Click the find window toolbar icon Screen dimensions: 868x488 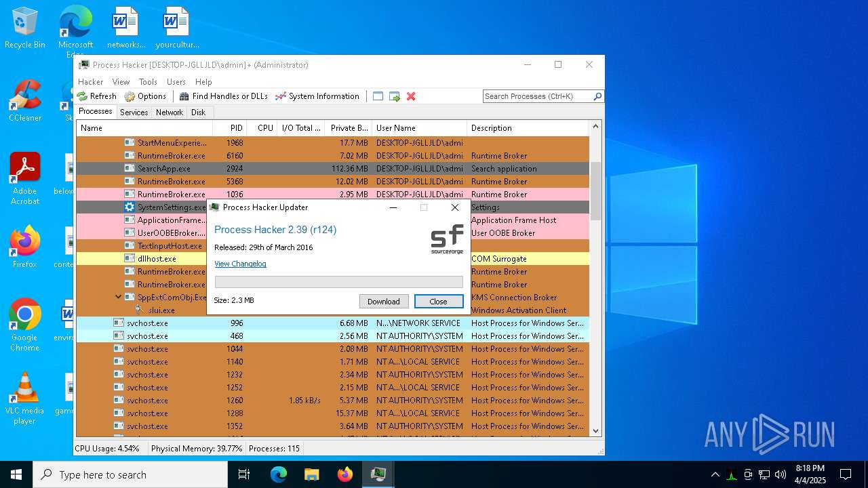tap(378, 96)
